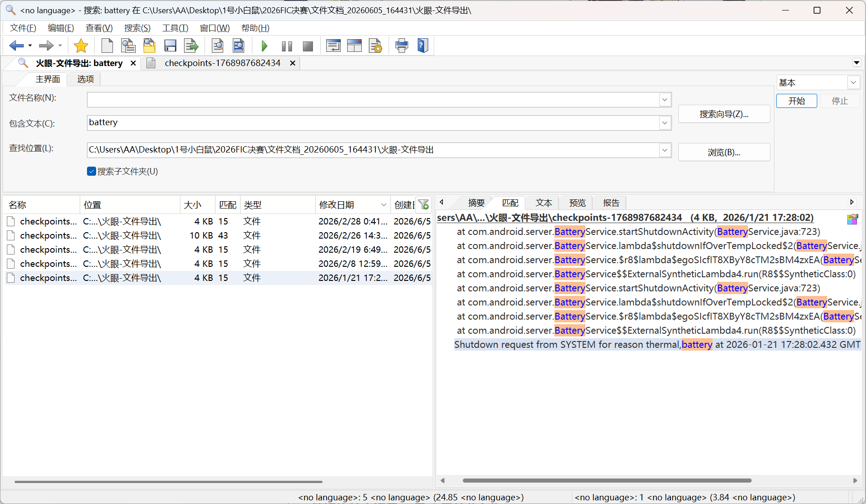Click the colorful highlighter icon in preview pane
Screen dimensions: 866x504
coord(852,219)
